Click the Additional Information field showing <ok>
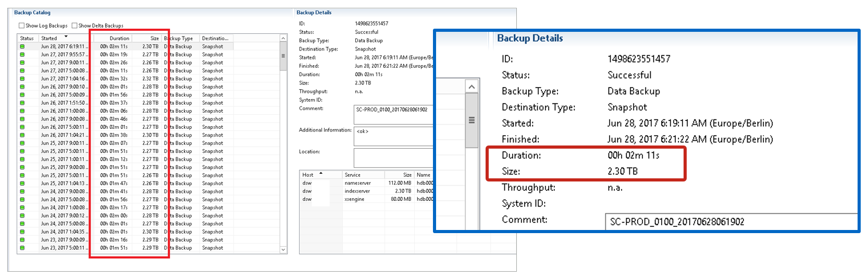This screenshot has height=279, width=868. point(393,136)
